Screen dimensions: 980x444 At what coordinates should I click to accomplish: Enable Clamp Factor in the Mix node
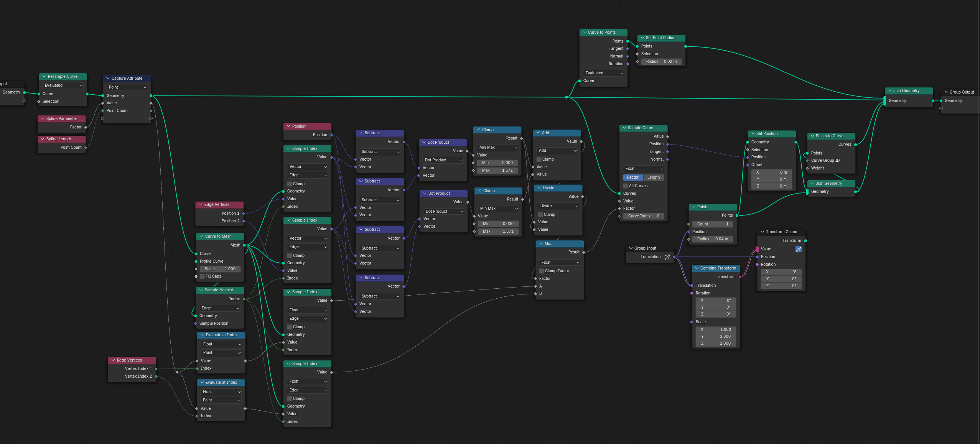[x=542, y=271]
